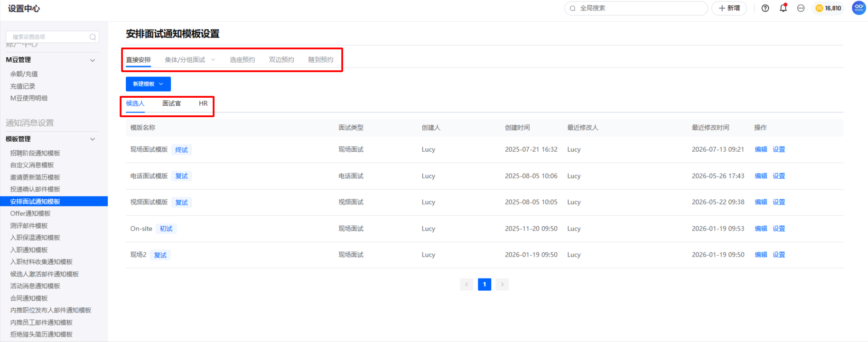868x342 pixels.
Task: Open 测评邮件模板 in sidebar
Action: click(x=29, y=226)
